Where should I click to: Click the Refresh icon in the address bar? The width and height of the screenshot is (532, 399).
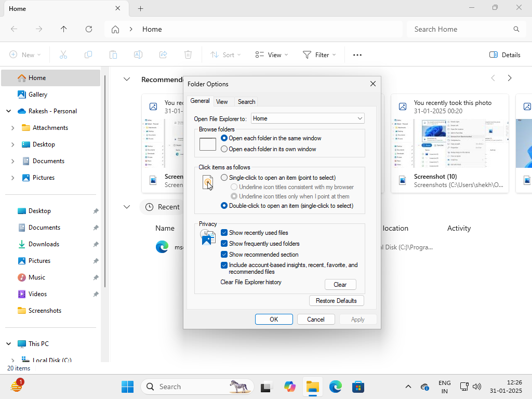(x=88, y=29)
